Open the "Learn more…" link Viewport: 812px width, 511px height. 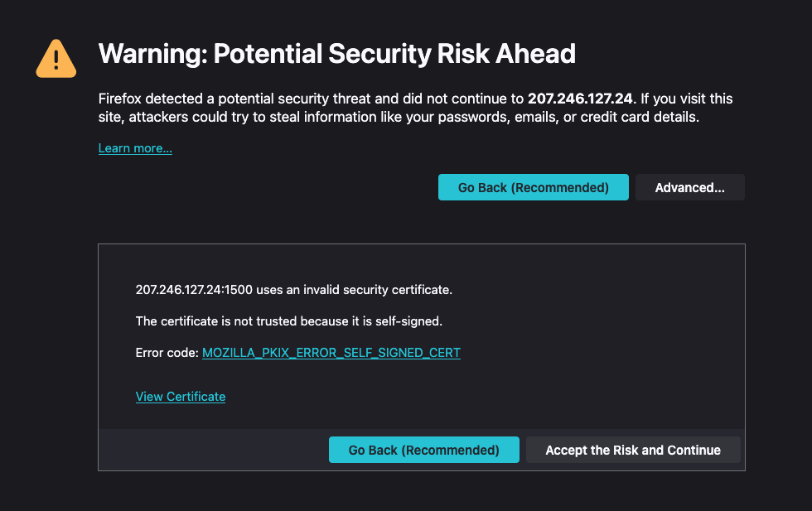[135, 148]
